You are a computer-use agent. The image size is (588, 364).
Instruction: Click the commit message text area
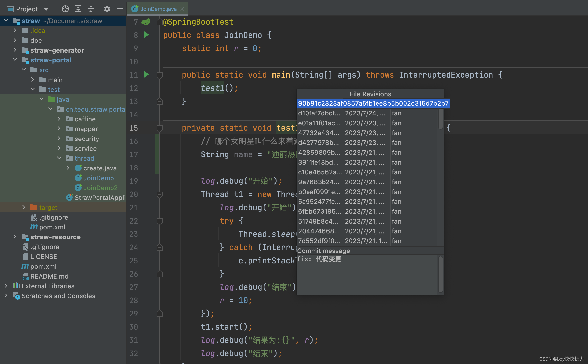pyautogui.click(x=367, y=275)
